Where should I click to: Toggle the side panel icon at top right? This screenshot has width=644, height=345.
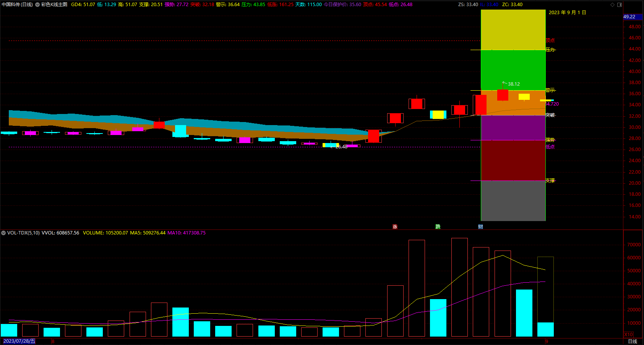coord(620,5)
